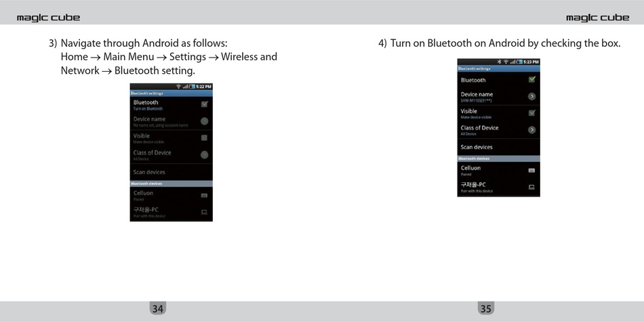This screenshot has height=322, width=644.
Task: Click 'Navigate through Android as follows:' text
Action: tap(144, 43)
